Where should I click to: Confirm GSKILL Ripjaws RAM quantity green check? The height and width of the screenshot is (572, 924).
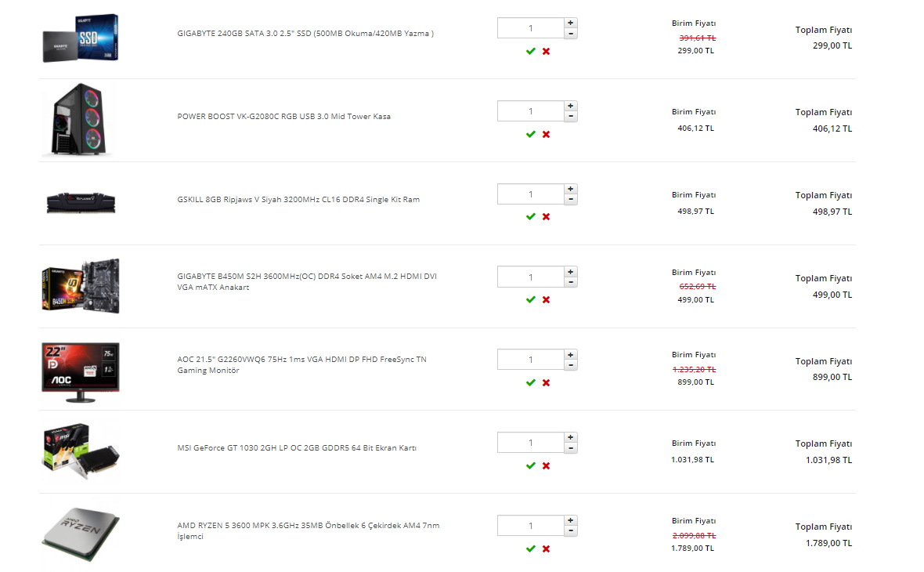pos(530,217)
